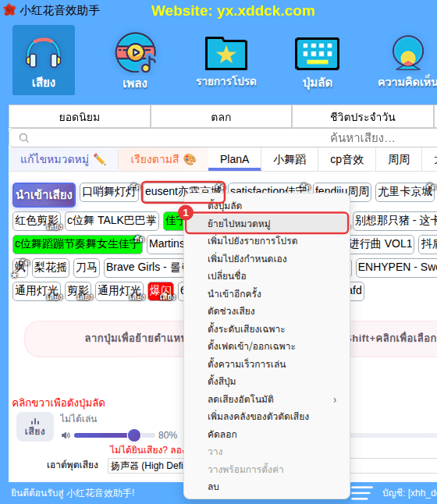Play the fendiiu周周 sound button
The width and height of the screenshot is (437, 504).
click(342, 192)
